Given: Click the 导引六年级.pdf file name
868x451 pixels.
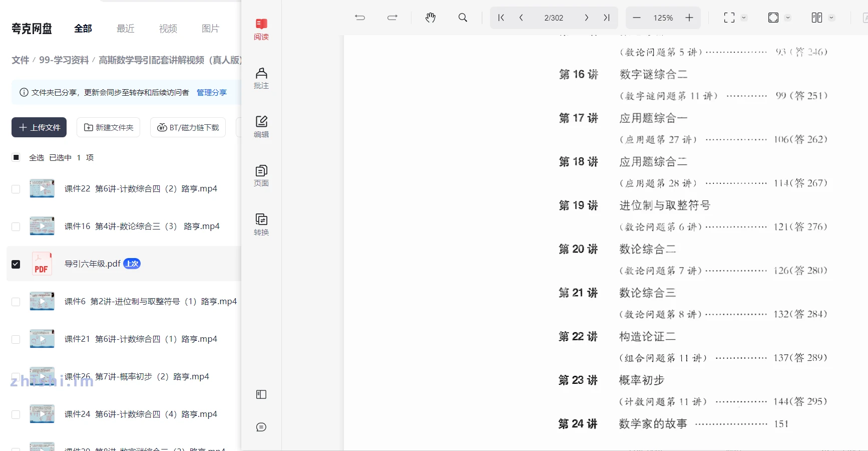Looking at the screenshot, I should coord(93,264).
